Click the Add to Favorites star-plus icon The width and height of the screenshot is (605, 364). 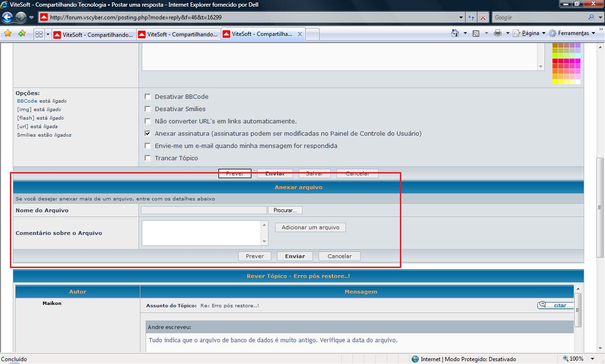[22, 34]
